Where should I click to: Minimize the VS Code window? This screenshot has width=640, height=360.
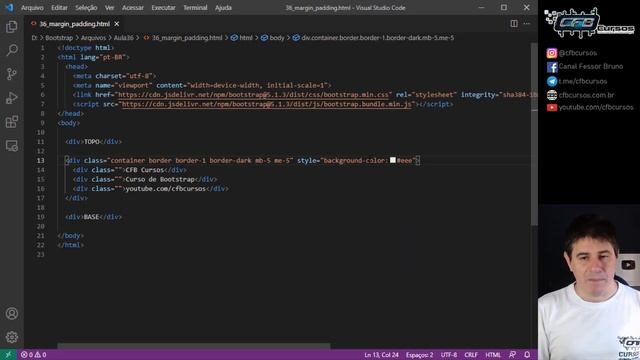pyautogui.click(x=481, y=7)
